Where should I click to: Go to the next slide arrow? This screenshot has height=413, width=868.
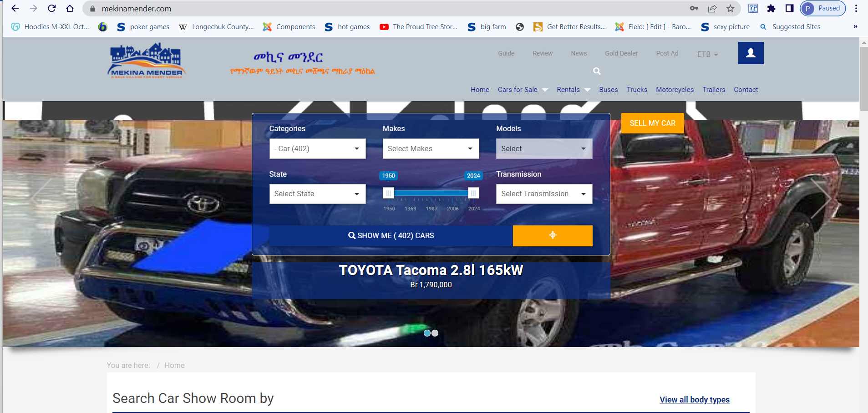point(822,199)
